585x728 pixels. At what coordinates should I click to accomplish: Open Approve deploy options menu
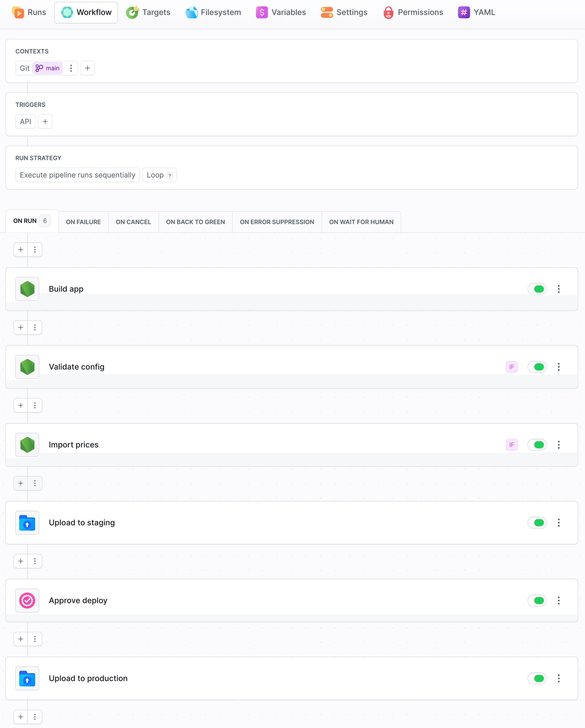[558, 601]
